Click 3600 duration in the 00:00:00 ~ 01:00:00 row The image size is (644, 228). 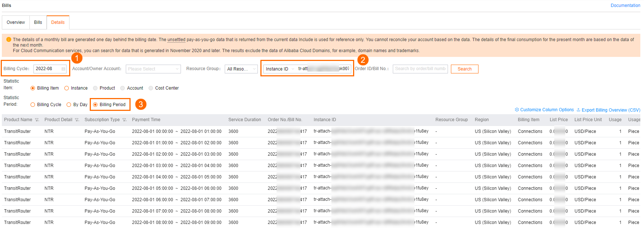click(233, 131)
